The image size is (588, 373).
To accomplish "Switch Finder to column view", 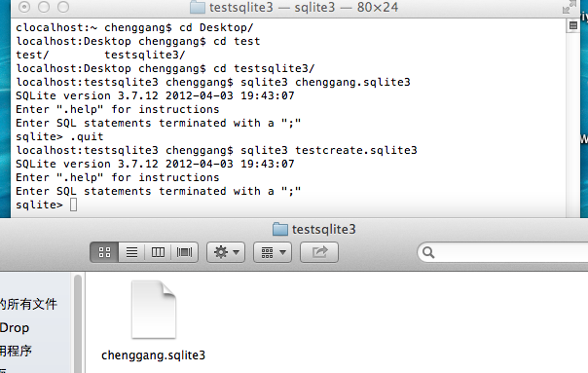I will click(158, 252).
